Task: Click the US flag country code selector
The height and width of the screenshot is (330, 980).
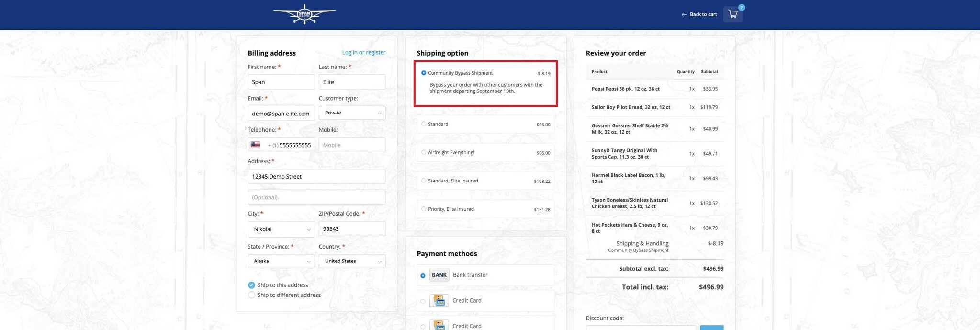Action: coord(256,145)
